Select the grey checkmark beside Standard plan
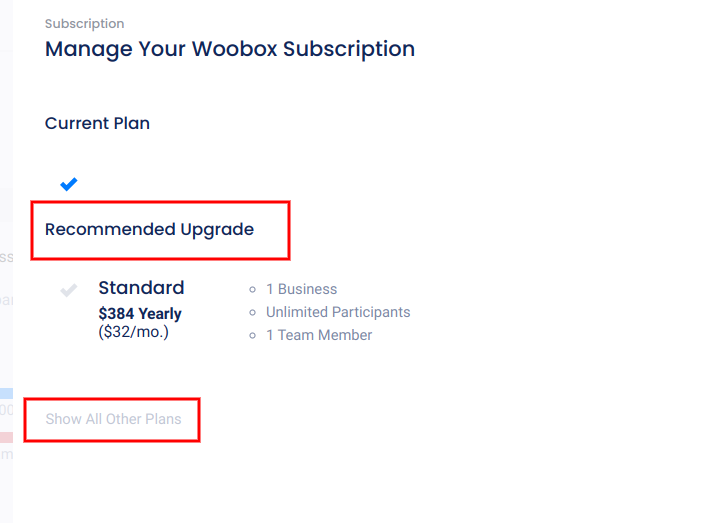719x523 pixels. [69, 290]
